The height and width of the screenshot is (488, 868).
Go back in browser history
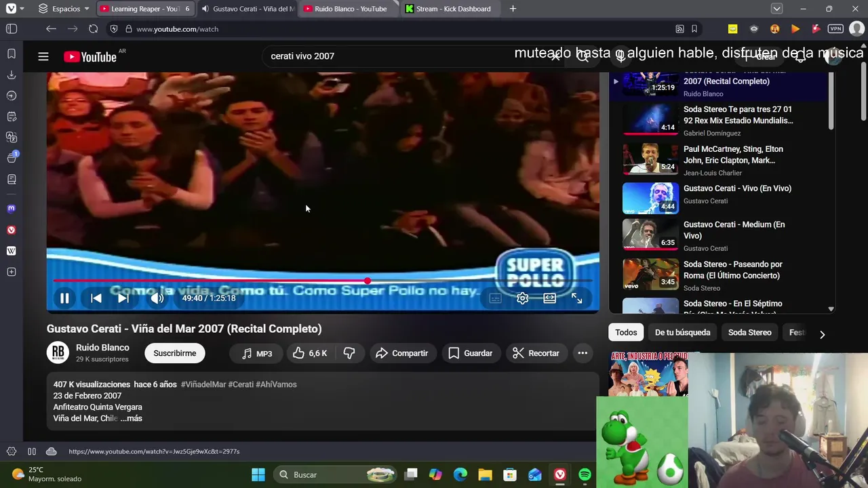point(51,29)
